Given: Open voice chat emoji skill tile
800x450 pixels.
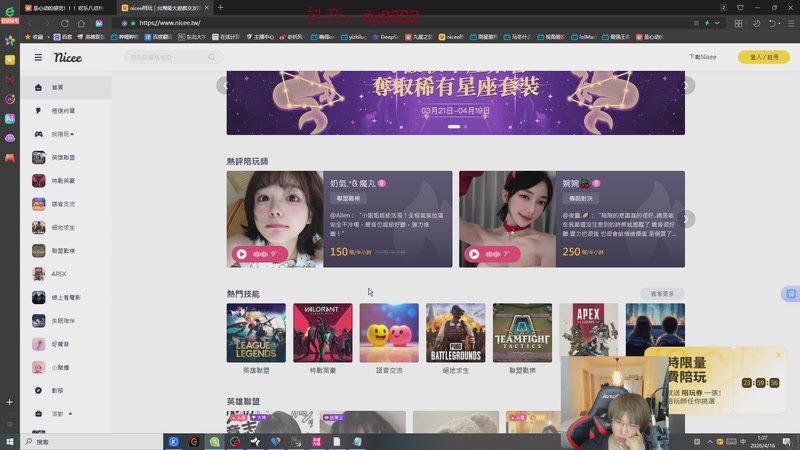Looking at the screenshot, I should tap(389, 333).
